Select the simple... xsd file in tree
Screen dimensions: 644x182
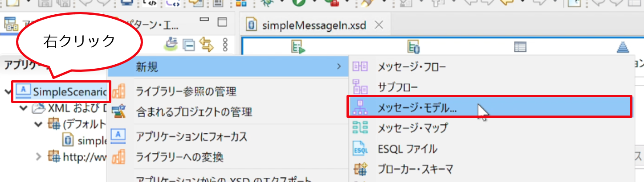click(x=84, y=140)
